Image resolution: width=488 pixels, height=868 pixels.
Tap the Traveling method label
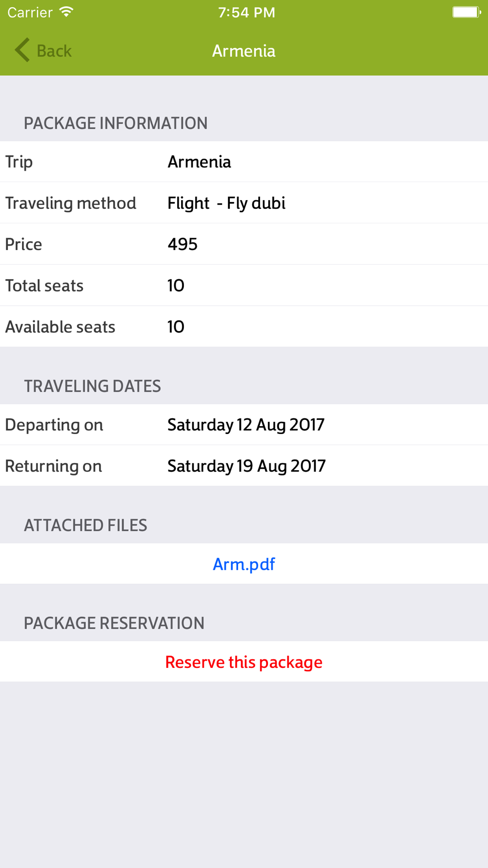[71, 203]
